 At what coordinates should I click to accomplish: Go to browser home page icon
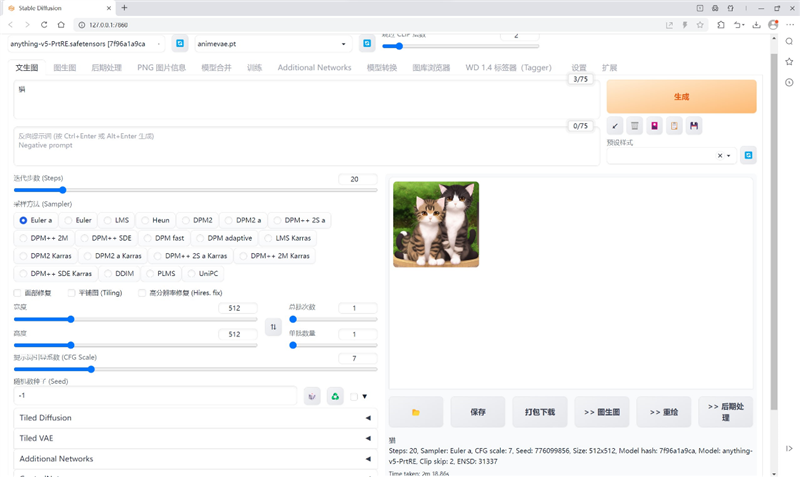(61, 24)
